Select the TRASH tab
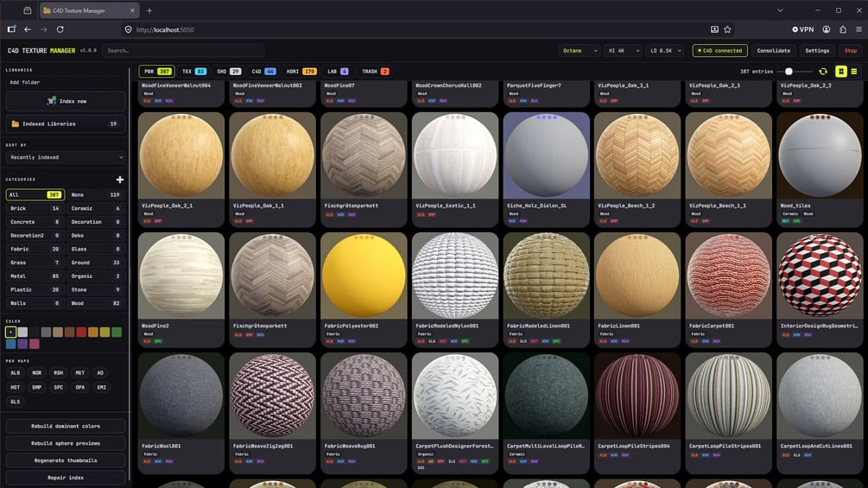This screenshot has width=868, height=488. click(376, 72)
